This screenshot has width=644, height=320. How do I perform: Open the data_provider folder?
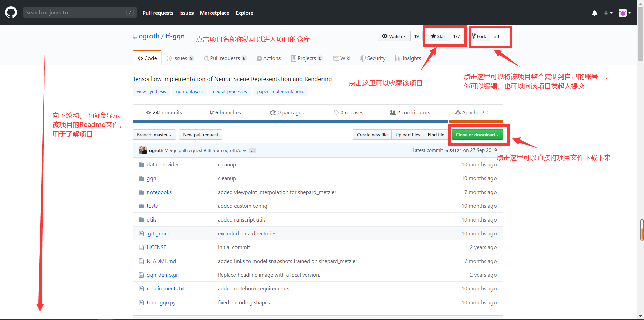coord(163,164)
